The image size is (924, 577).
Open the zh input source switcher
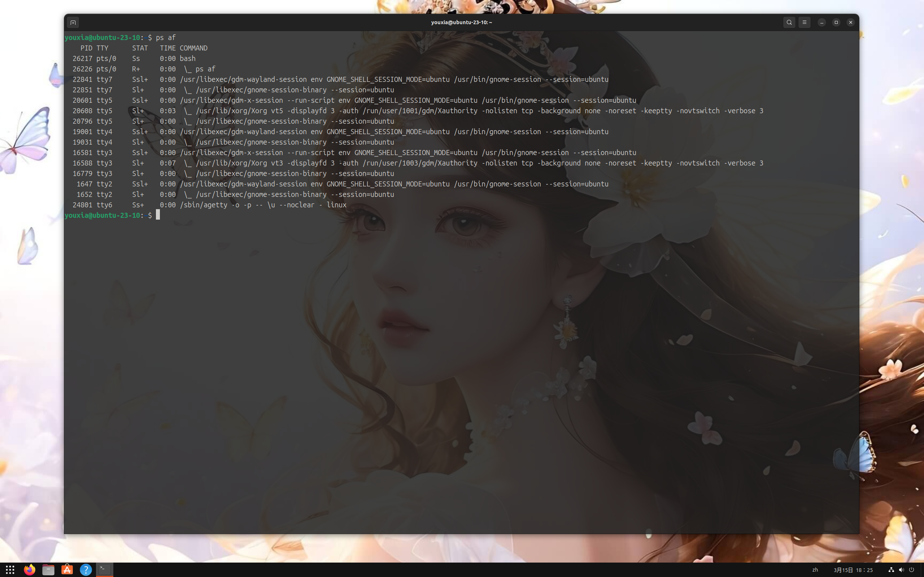click(x=815, y=569)
